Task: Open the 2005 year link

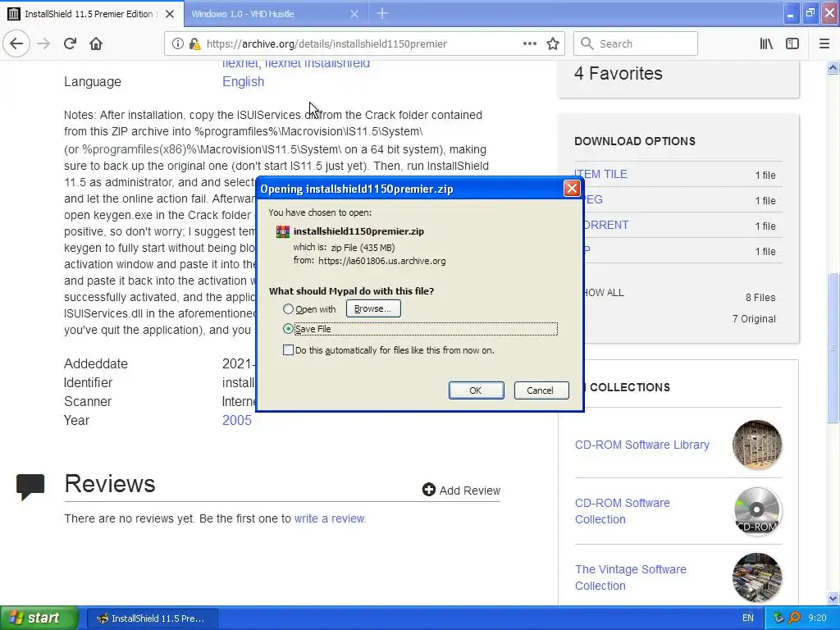Action: pyautogui.click(x=237, y=421)
